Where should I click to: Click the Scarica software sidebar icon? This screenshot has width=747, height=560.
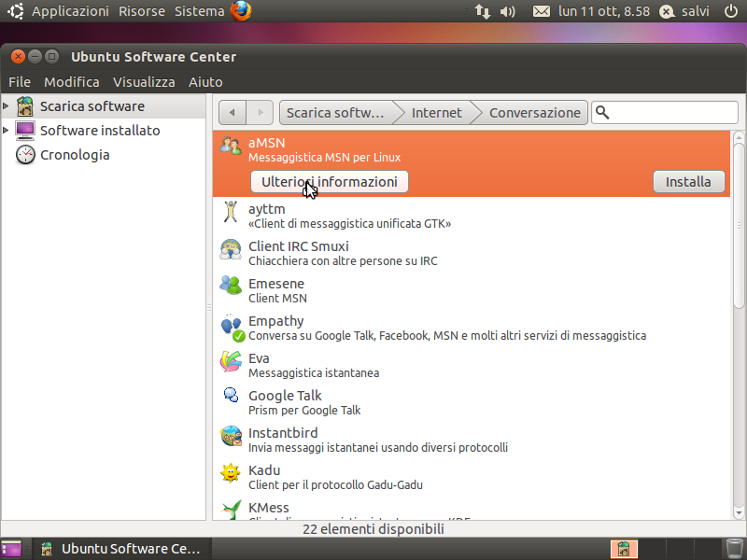[25, 106]
